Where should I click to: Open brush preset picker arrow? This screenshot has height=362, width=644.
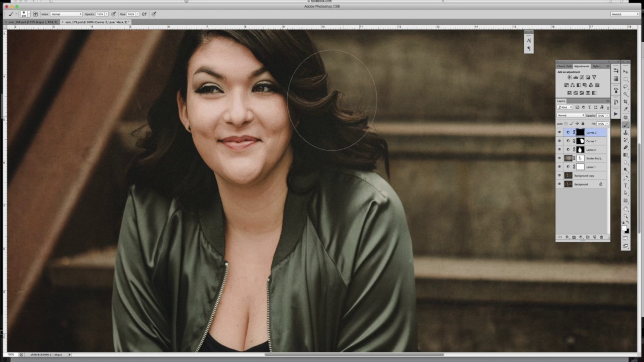pos(29,14)
